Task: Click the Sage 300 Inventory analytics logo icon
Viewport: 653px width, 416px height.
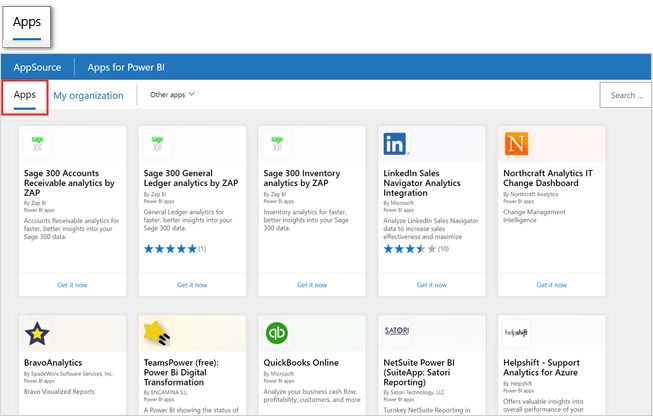Action: (277, 144)
